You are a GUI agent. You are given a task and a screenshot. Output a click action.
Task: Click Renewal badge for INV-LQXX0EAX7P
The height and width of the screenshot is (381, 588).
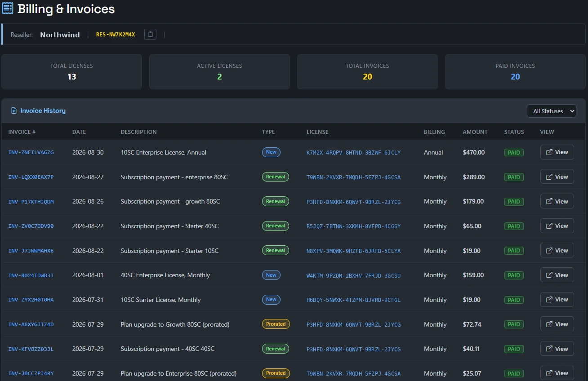pos(276,177)
